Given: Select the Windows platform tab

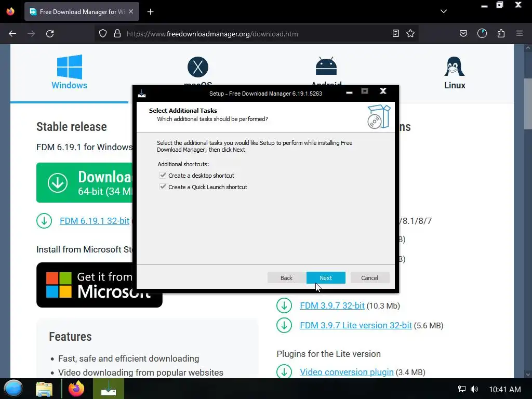Looking at the screenshot, I should [x=69, y=72].
